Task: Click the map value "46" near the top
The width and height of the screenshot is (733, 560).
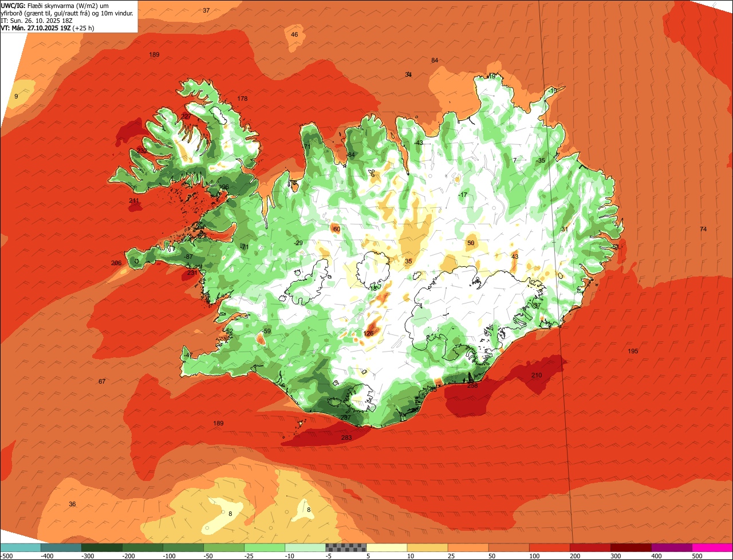Action: pyautogui.click(x=294, y=34)
